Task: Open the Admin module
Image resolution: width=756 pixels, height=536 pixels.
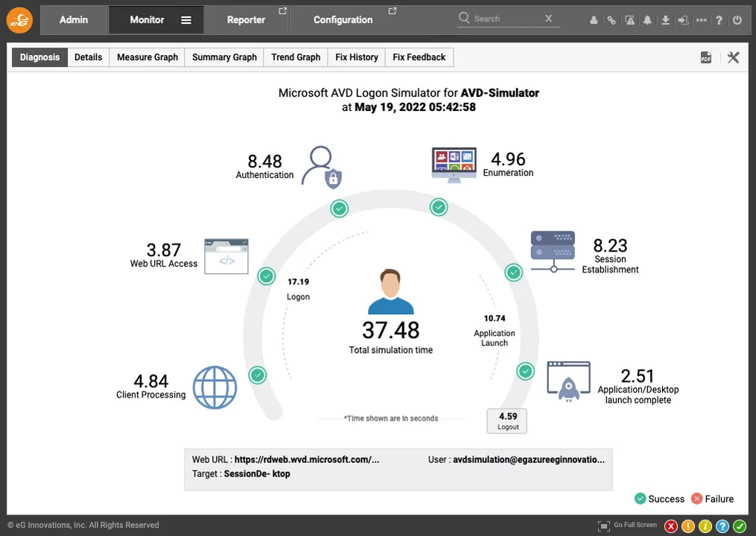Action: 74,20
